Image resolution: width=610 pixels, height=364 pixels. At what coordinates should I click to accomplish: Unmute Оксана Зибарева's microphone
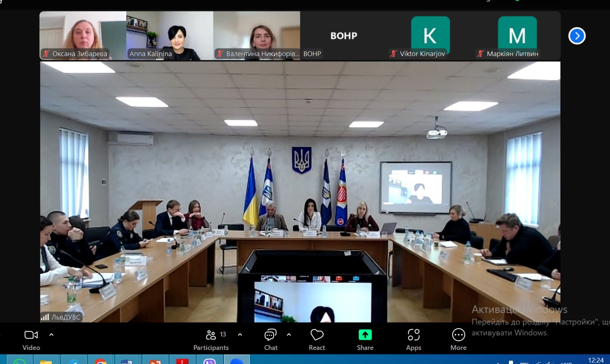46,54
